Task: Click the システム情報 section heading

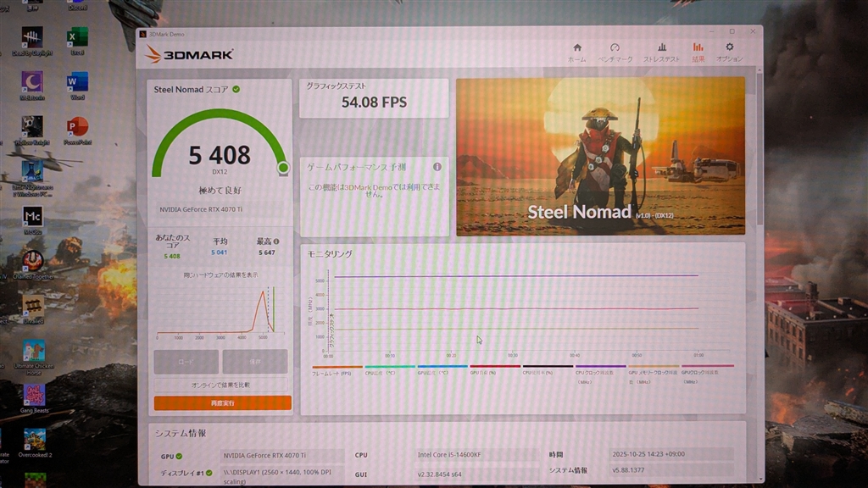Action: (180, 433)
